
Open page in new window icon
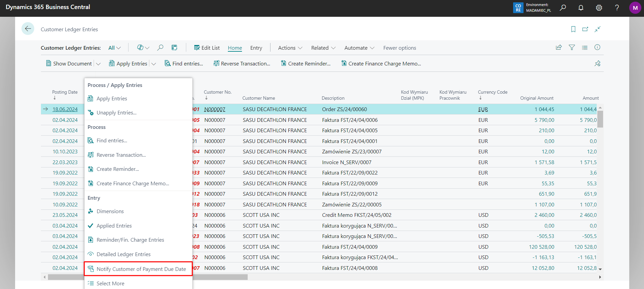click(585, 29)
